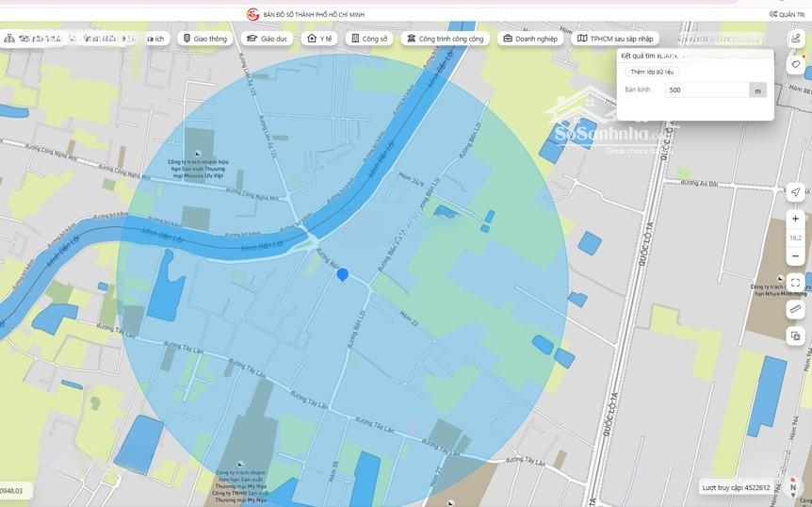Click the heart favorites icon
812x507 pixels.
[795, 65]
